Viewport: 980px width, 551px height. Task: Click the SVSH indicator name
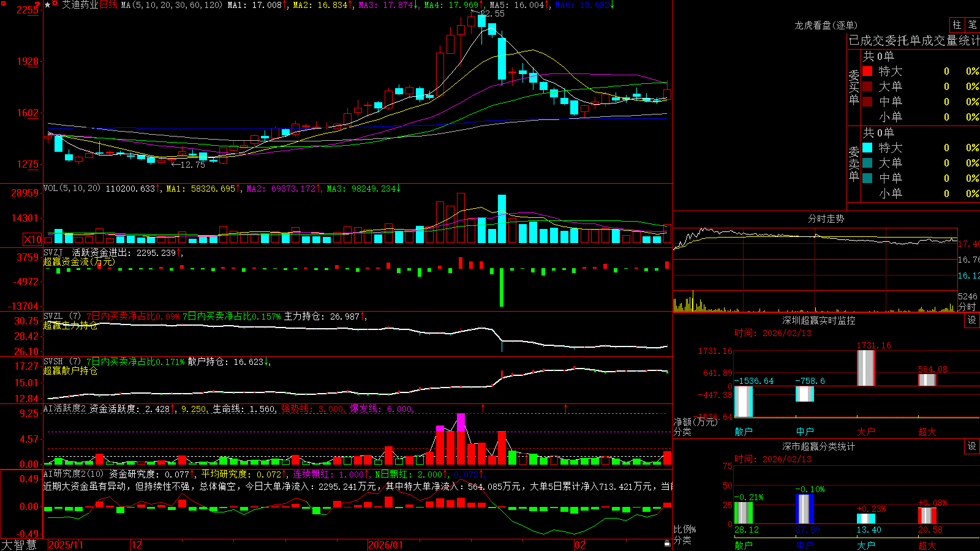click(53, 361)
